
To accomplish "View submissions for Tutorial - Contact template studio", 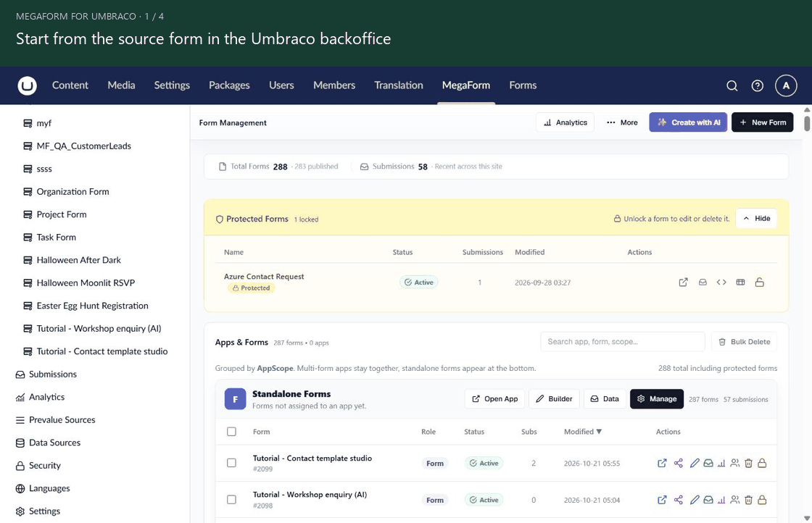I will (708, 463).
